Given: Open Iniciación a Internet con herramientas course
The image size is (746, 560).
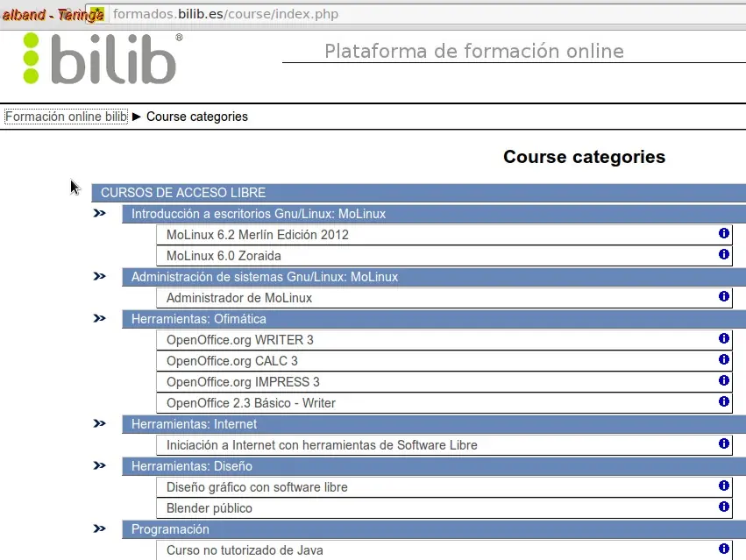Looking at the screenshot, I should [322, 445].
